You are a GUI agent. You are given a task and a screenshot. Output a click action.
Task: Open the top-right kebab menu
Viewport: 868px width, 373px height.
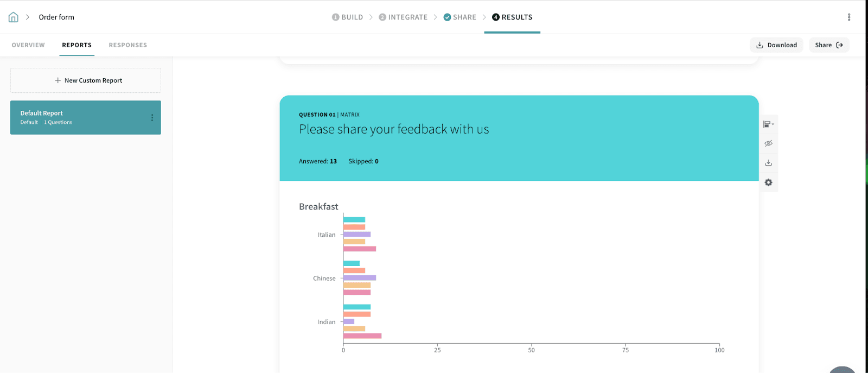pyautogui.click(x=849, y=17)
